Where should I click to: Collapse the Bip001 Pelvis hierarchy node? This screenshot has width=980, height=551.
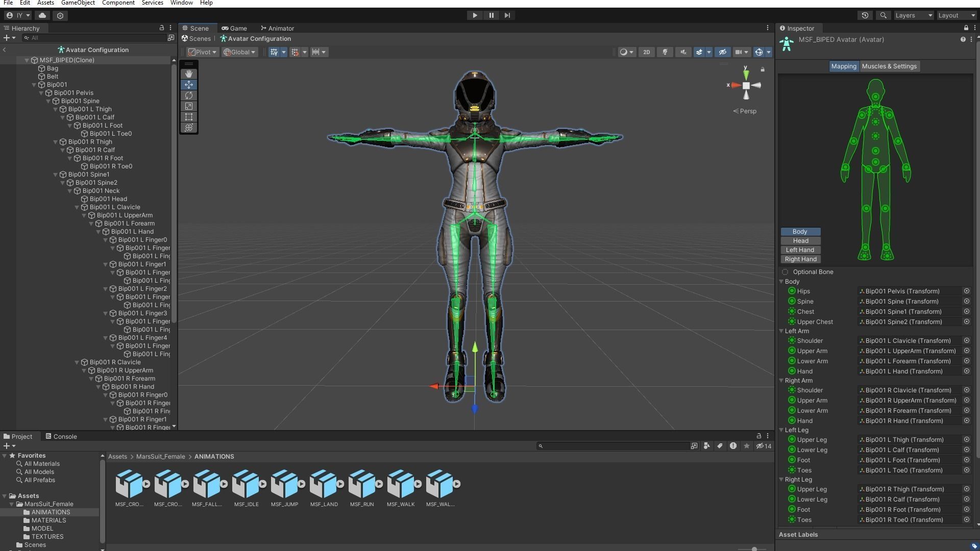[41, 93]
